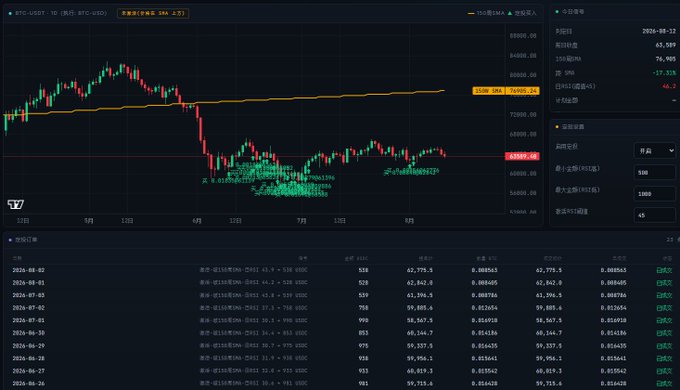Edit the RSI threshold field showing 45

(x=654, y=215)
